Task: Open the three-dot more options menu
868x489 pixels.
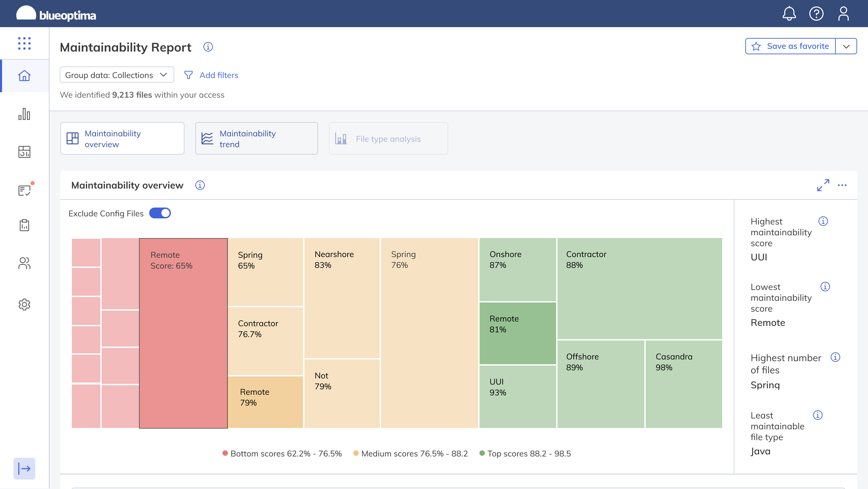Action: tap(842, 185)
